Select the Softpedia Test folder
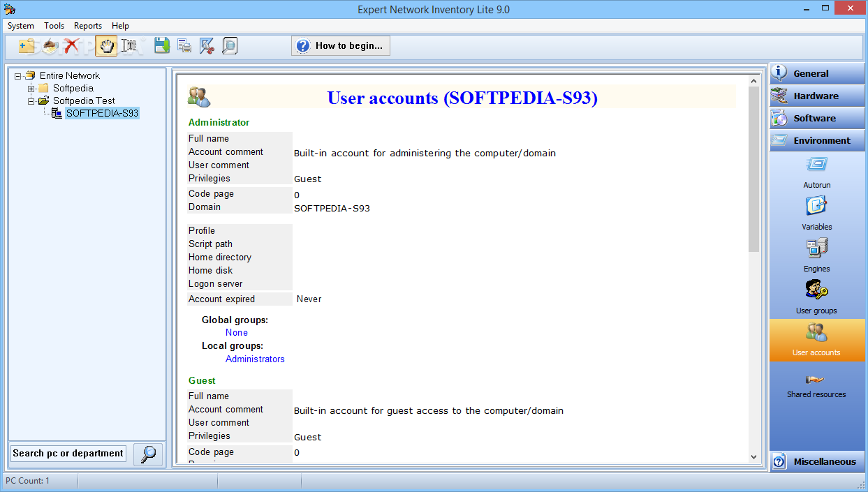The height and width of the screenshot is (492, 868). 84,100
